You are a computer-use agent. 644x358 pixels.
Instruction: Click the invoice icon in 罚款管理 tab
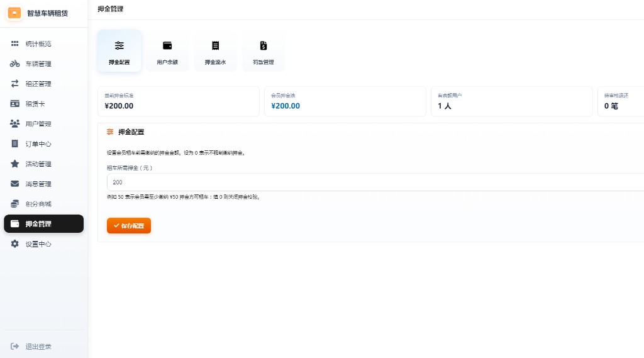click(x=264, y=45)
